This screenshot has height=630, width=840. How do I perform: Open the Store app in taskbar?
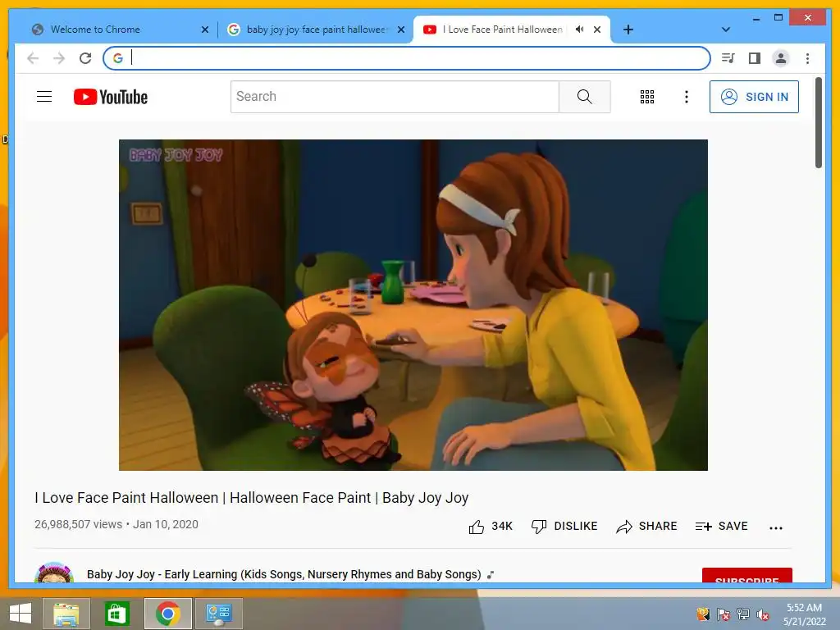click(x=116, y=614)
